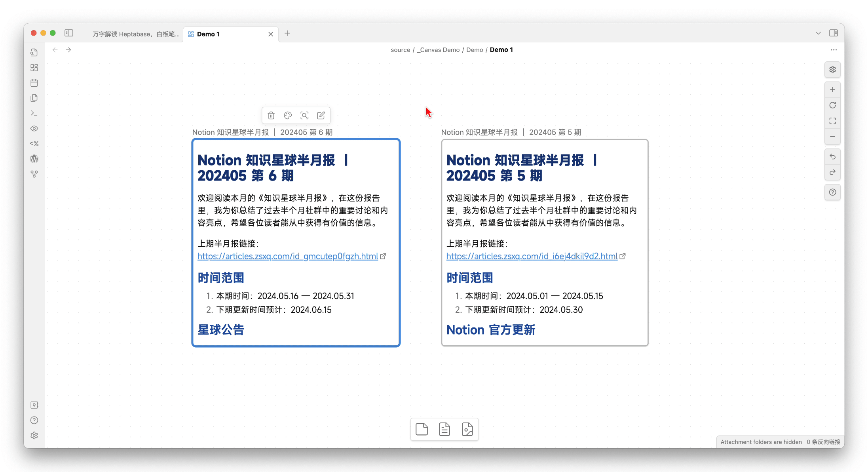Create new canvas from ribbon
The image size is (868, 472).
pyautogui.click(x=34, y=68)
